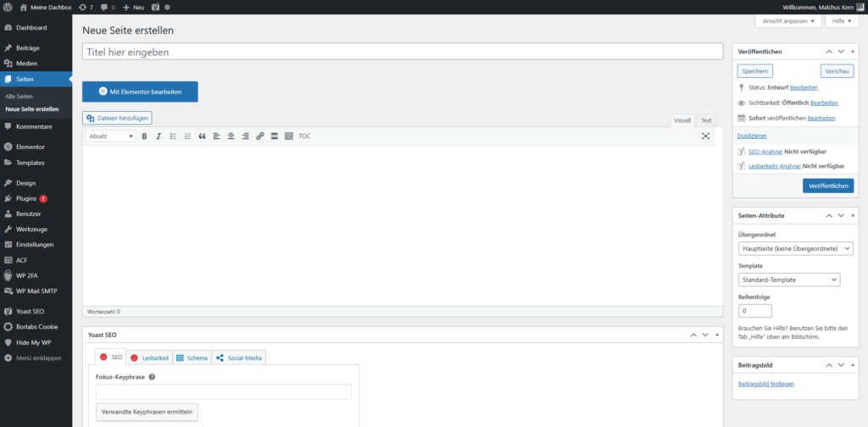The image size is (868, 427).
Task: Click the Speichern button
Action: point(755,71)
